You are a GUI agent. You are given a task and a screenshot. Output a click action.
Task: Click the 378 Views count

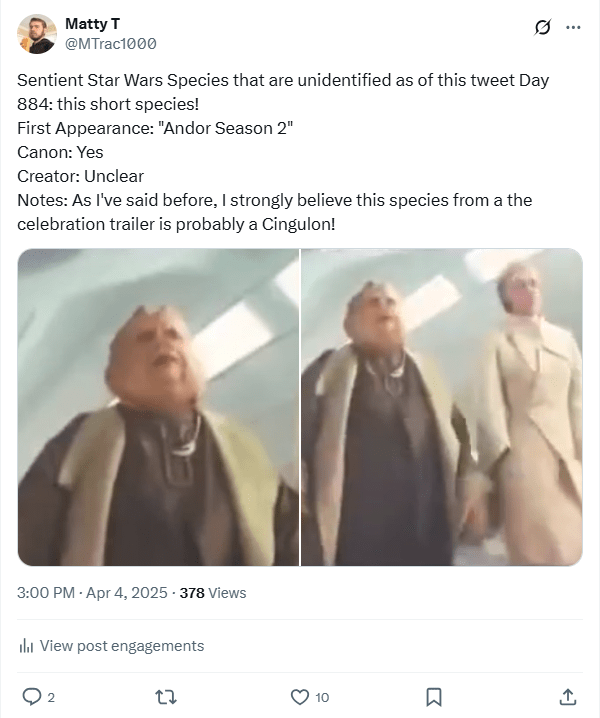tap(212, 593)
